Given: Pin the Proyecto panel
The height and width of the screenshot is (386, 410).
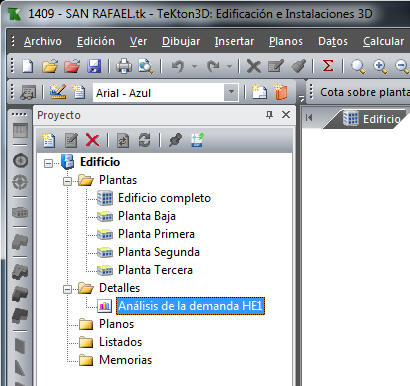Looking at the screenshot, I should (x=269, y=115).
